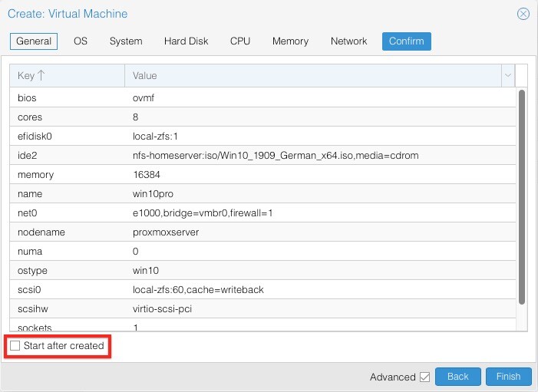Select the ovmf value
The height and width of the screenshot is (392, 538).
144,98
